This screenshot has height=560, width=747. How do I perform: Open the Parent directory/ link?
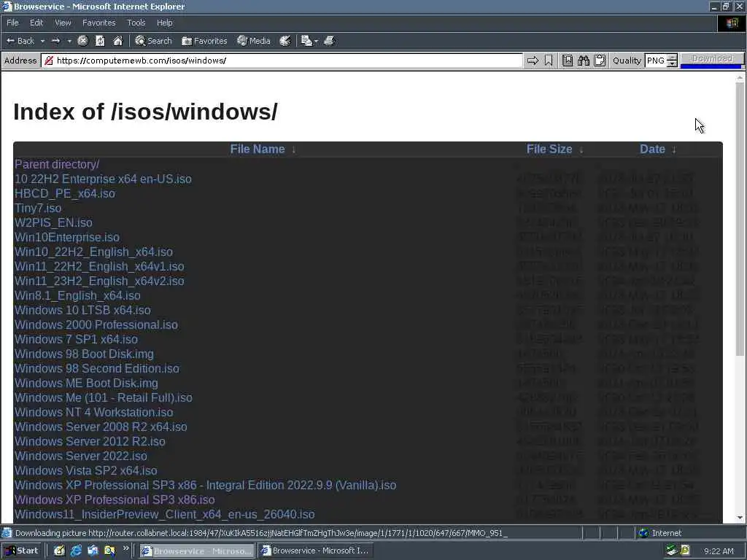click(57, 164)
